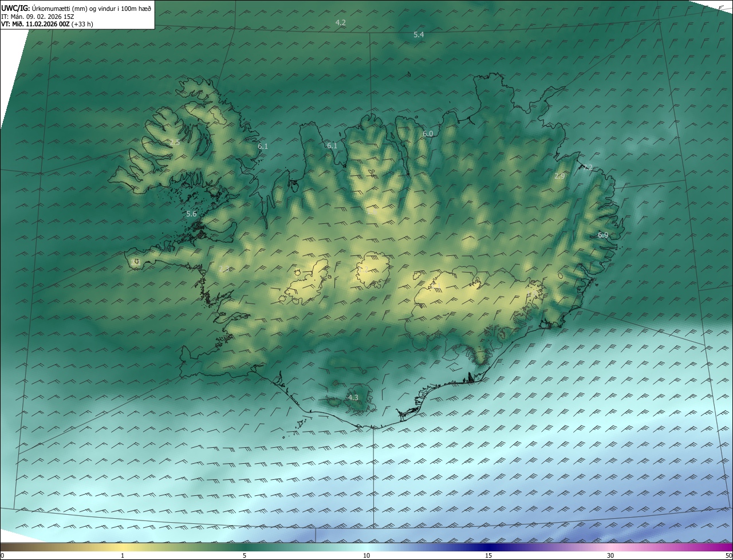
Task: Click the 2.9 value label on the map
Action: [x=559, y=176]
